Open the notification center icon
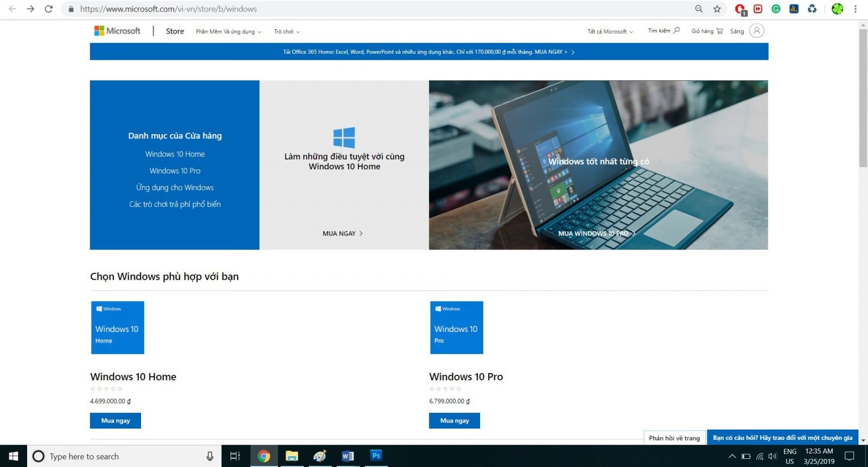868x467 pixels. click(850, 456)
